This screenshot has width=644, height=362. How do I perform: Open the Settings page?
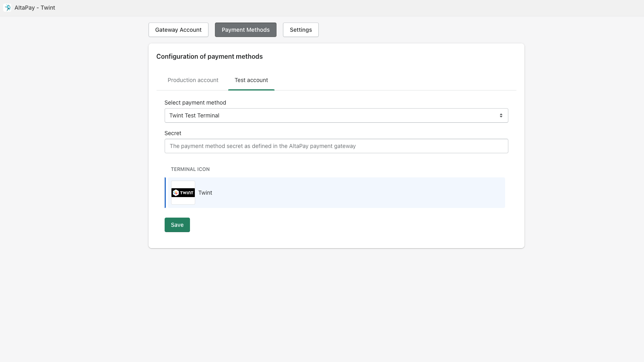pos(301,30)
